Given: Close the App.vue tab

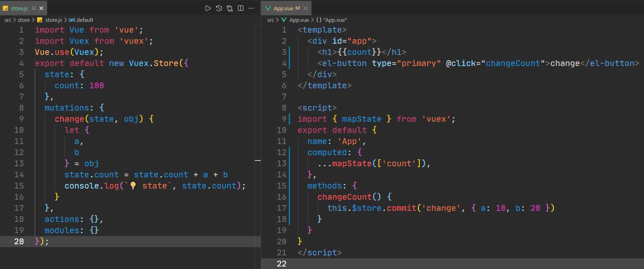Looking at the screenshot, I should tap(306, 8).
